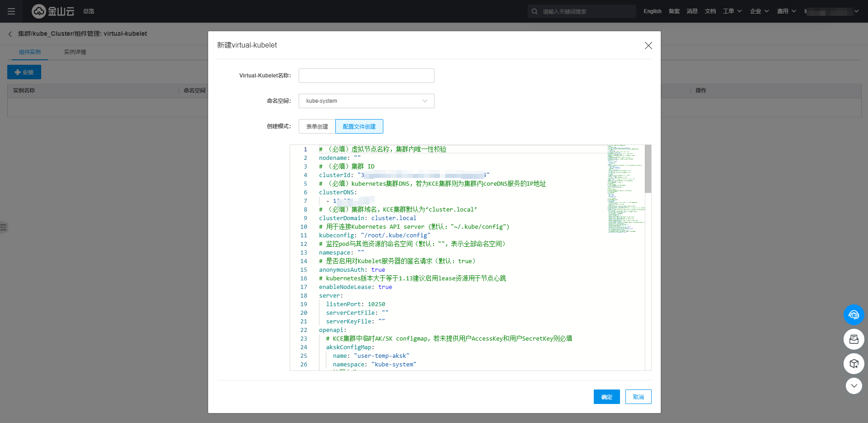This screenshot has height=423, width=868.
Task: Click the floating cube icon
Action: [x=854, y=364]
